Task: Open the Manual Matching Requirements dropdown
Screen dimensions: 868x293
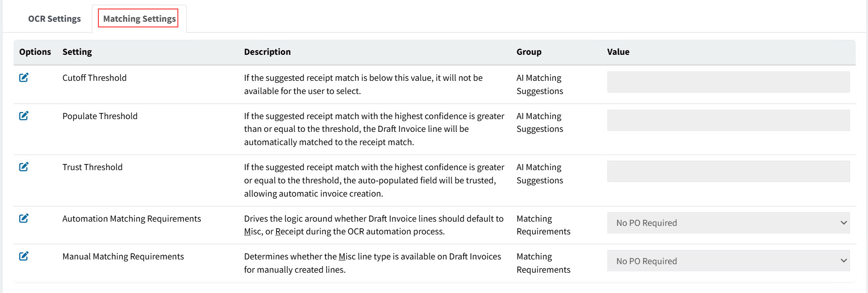Action: pyautogui.click(x=728, y=260)
